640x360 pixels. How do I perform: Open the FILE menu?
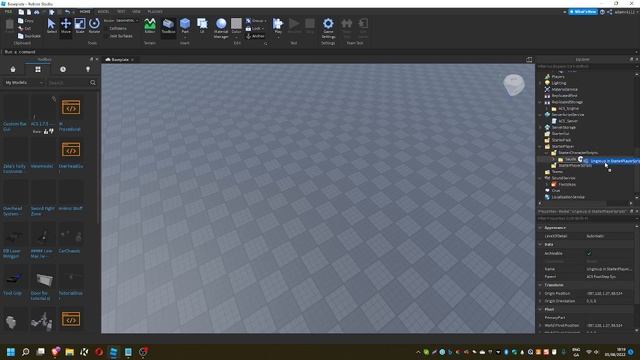(8, 12)
